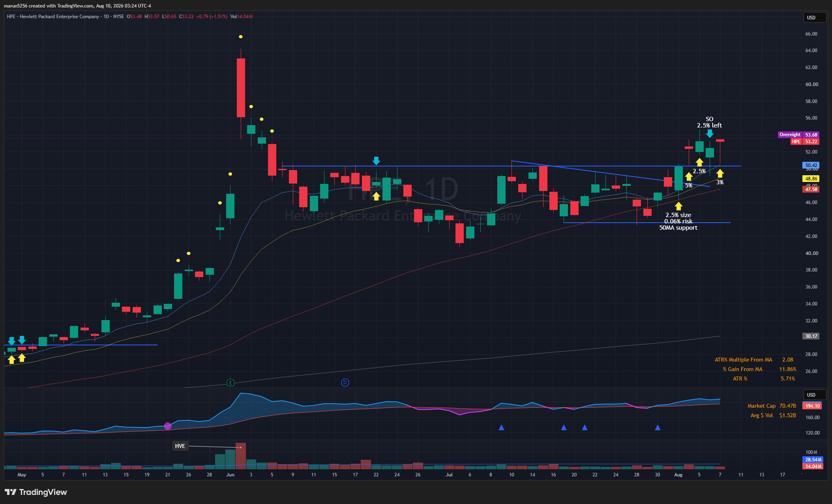Click the yellow dot above the tallest June candle

(x=241, y=37)
